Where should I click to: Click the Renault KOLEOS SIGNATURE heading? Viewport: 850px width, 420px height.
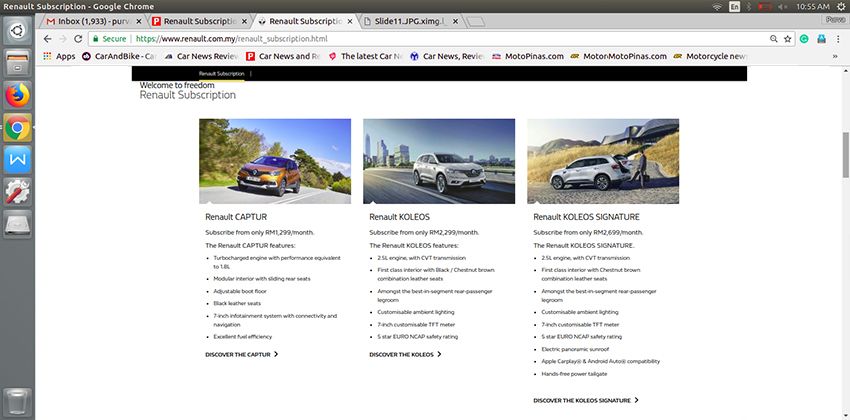point(587,217)
